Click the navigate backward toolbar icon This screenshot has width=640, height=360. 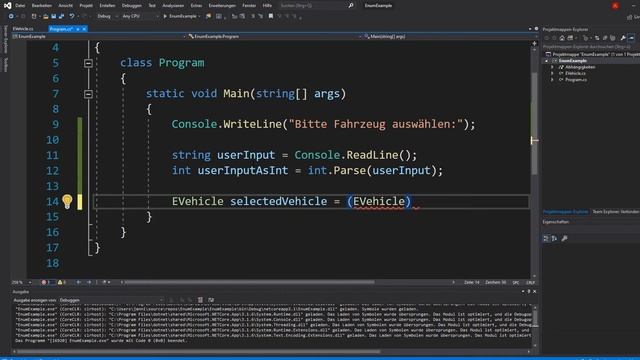[11, 16]
